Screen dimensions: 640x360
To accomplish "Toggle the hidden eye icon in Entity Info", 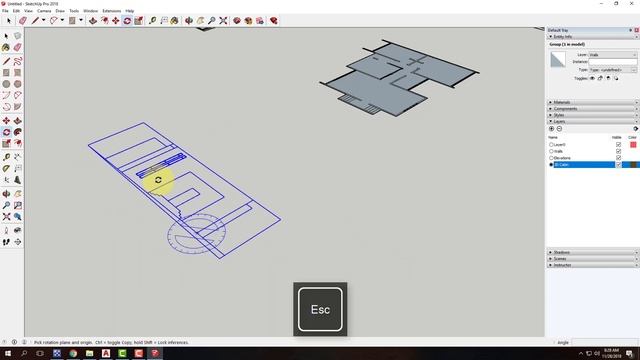I will coord(592,78).
